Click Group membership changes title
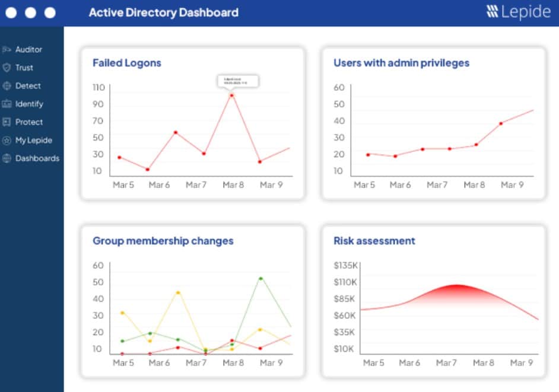559x392 pixels. (x=163, y=241)
